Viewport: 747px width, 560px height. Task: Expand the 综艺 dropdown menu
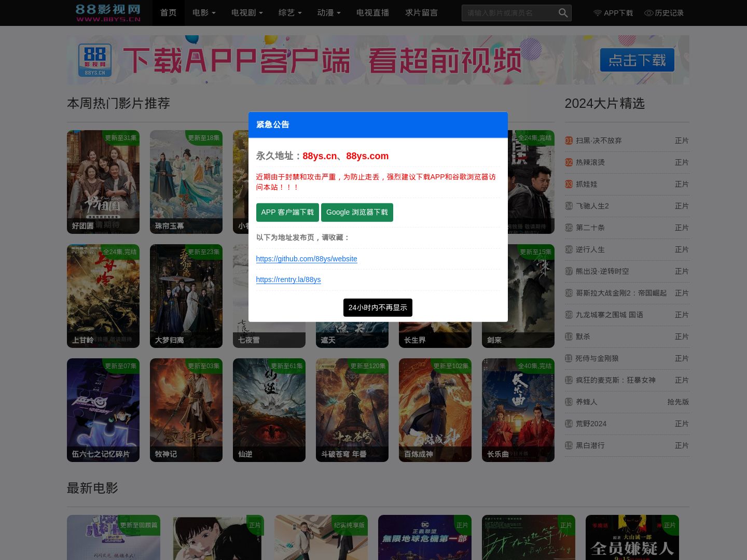[290, 13]
